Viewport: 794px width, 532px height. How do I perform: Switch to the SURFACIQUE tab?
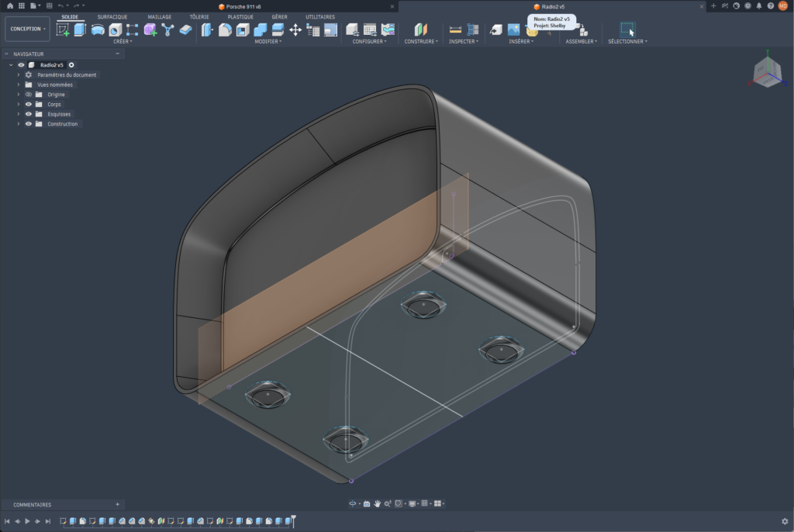click(112, 17)
